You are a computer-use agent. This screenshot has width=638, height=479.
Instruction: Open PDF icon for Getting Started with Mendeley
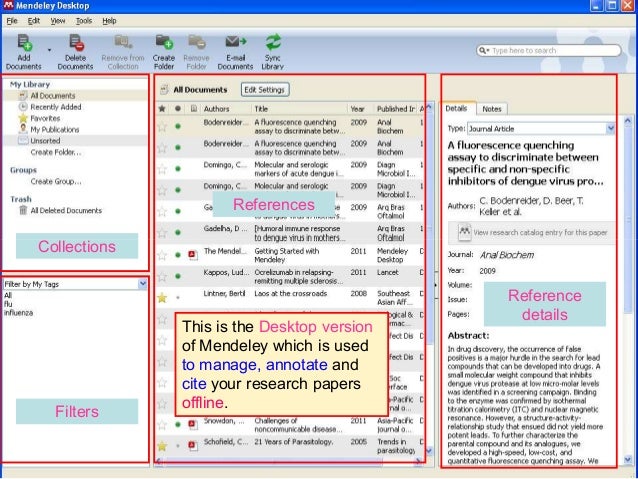(x=193, y=255)
